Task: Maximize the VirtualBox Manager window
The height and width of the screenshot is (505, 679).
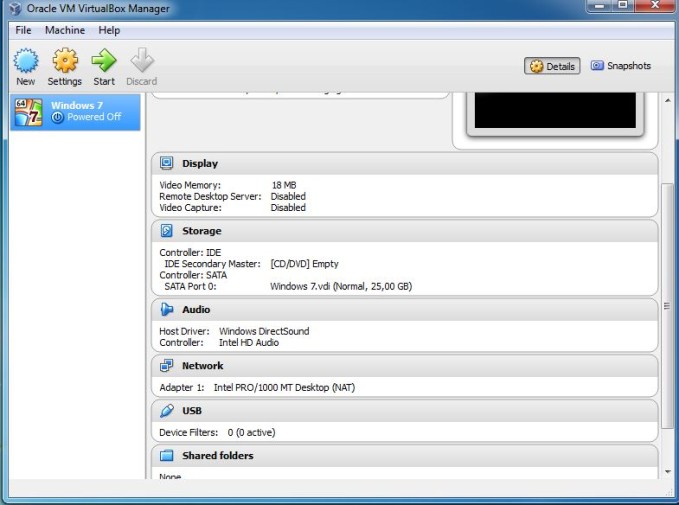Action: coord(623,6)
